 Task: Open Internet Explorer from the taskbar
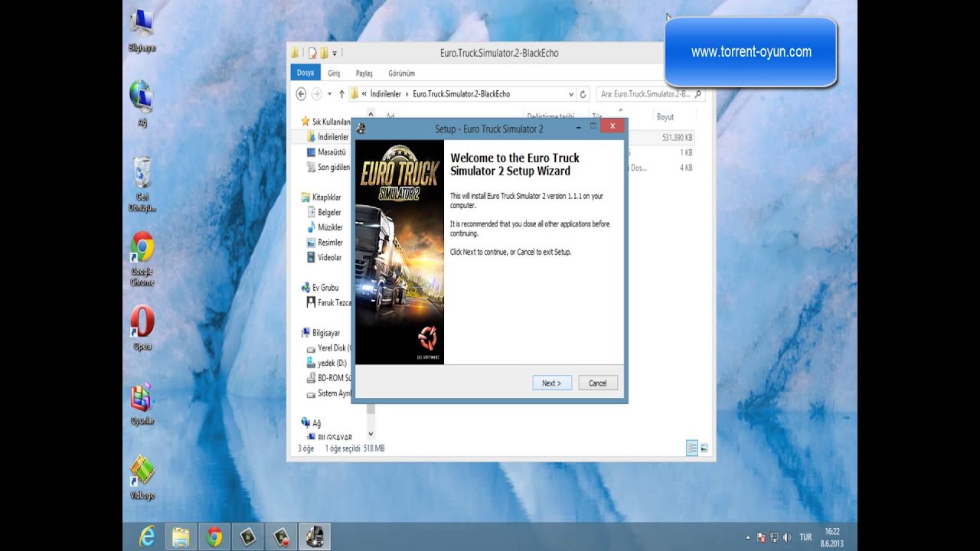147,537
